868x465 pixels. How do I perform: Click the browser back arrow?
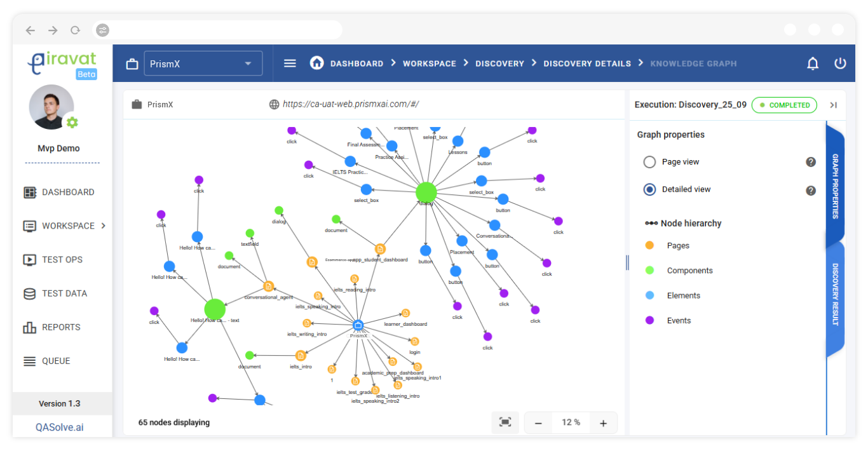[30, 30]
